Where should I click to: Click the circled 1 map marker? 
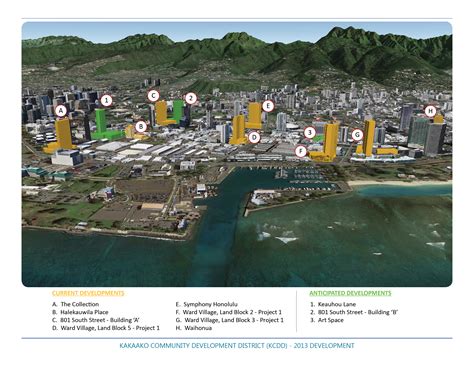106,100
